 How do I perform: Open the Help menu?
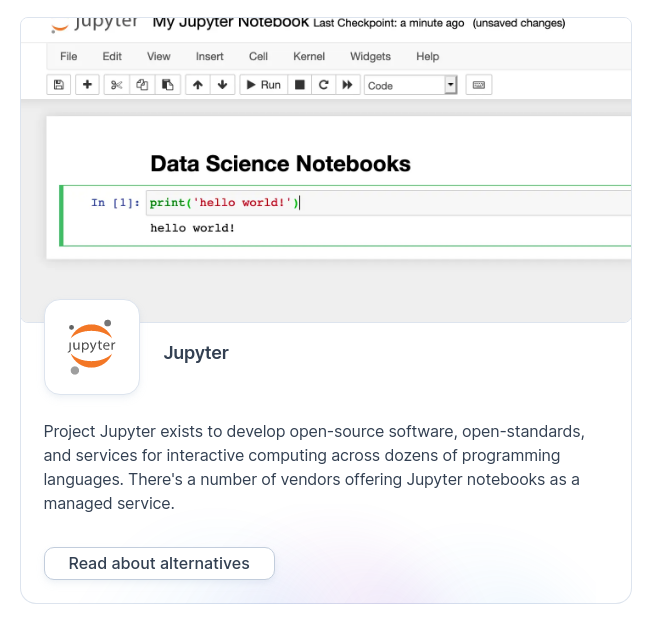(427, 57)
